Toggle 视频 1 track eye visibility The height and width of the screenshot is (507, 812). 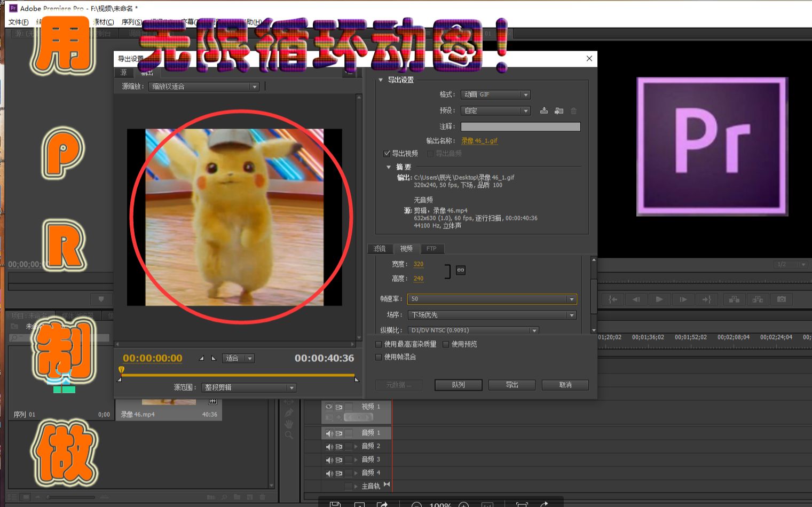tap(329, 407)
